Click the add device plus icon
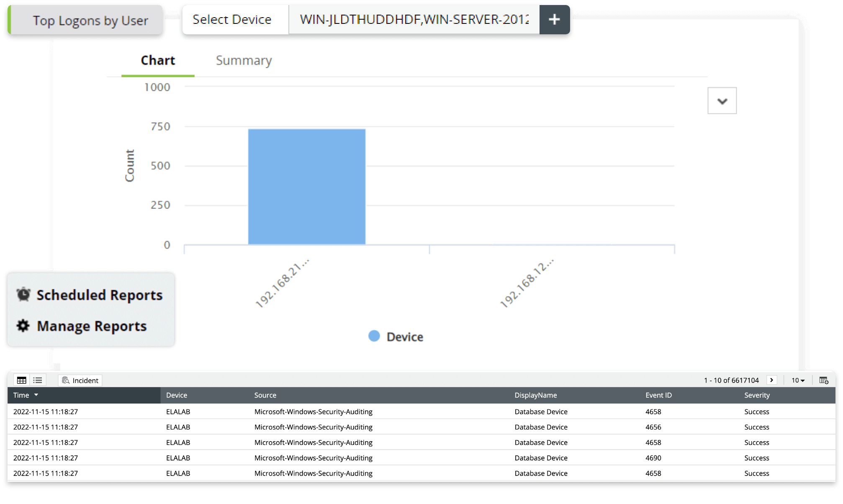This screenshot has height=504, width=843. 553,19
